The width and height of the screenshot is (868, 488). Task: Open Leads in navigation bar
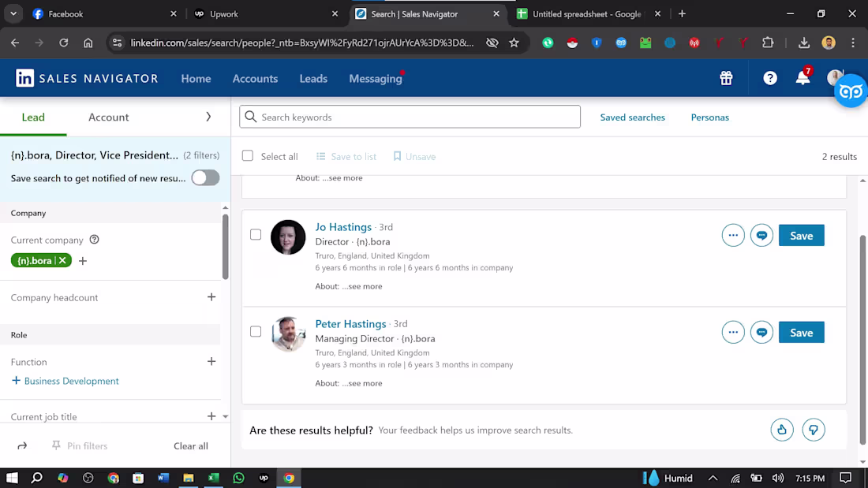click(x=313, y=79)
